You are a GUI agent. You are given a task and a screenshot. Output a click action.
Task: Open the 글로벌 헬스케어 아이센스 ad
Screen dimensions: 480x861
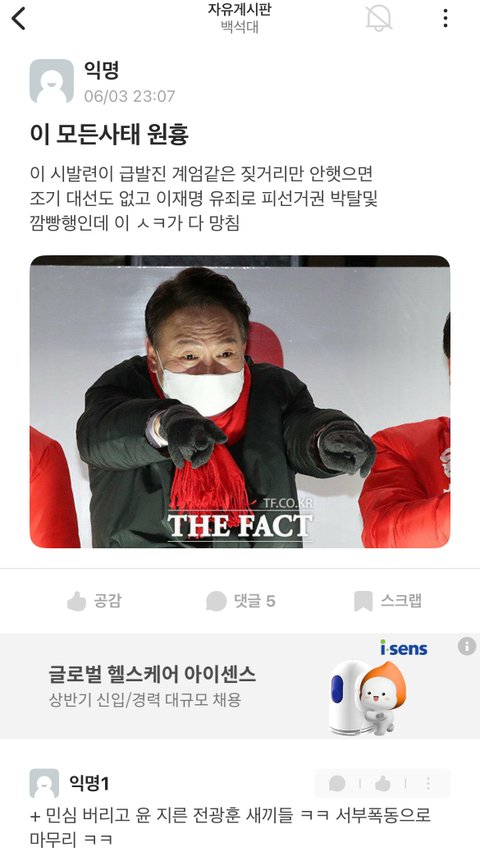[x=240, y=686]
